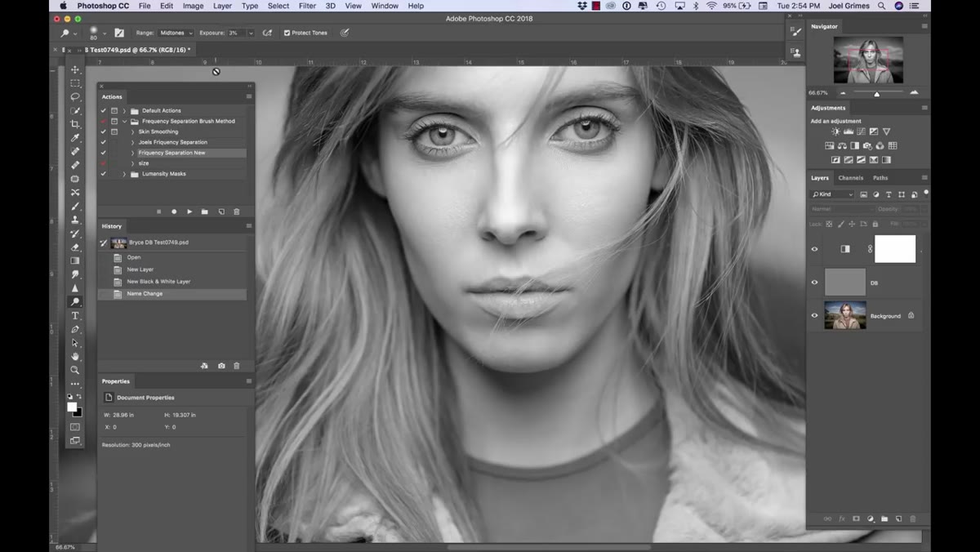
Task: Enable airbrush-style build-up effect
Action: [267, 33]
